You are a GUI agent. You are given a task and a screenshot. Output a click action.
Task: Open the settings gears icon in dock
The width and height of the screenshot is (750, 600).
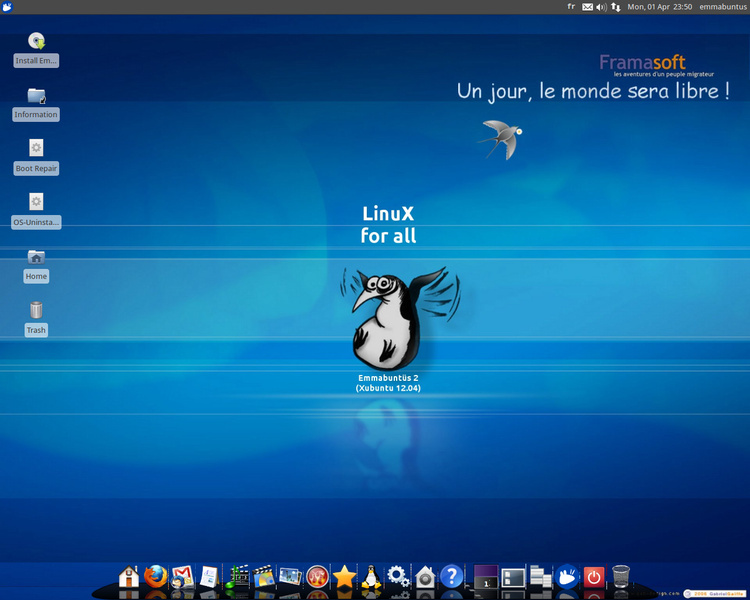[x=398, y=577]
